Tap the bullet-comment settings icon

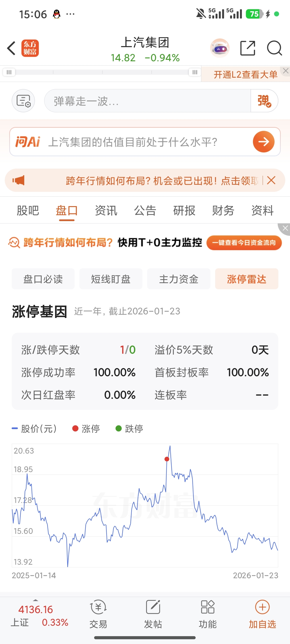click(23, 101)
